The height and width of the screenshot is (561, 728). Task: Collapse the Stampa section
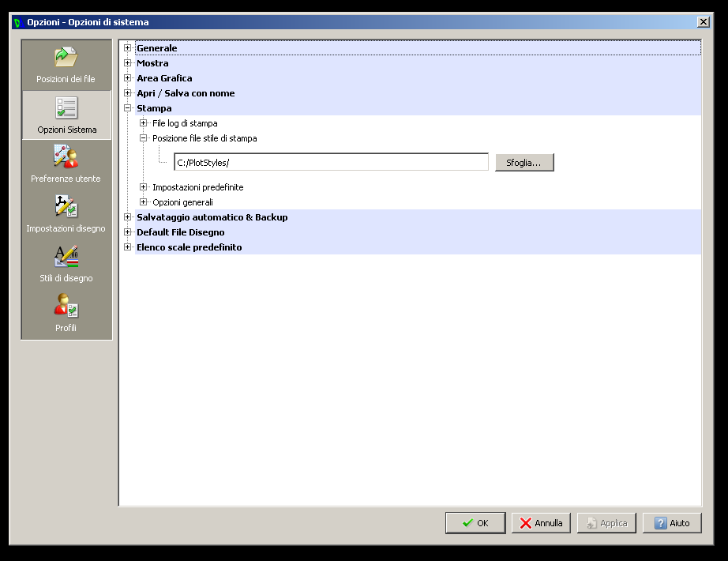(128, 108)
